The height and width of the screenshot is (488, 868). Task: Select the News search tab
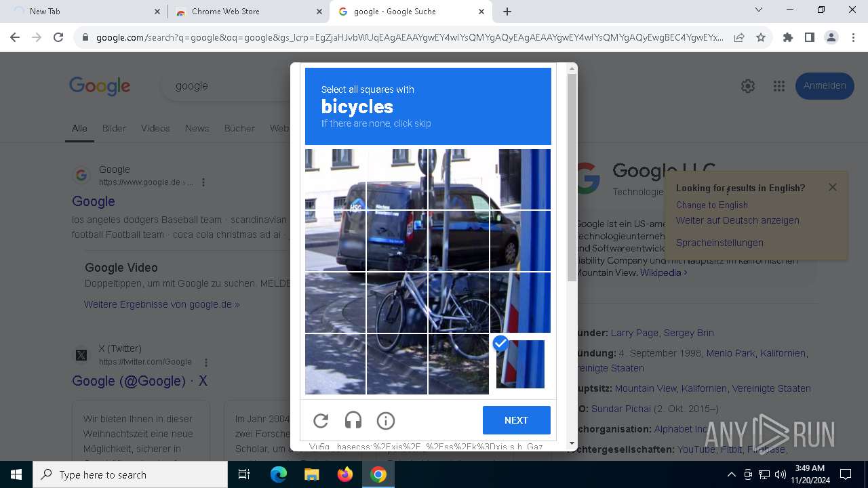tap(197, 128)
